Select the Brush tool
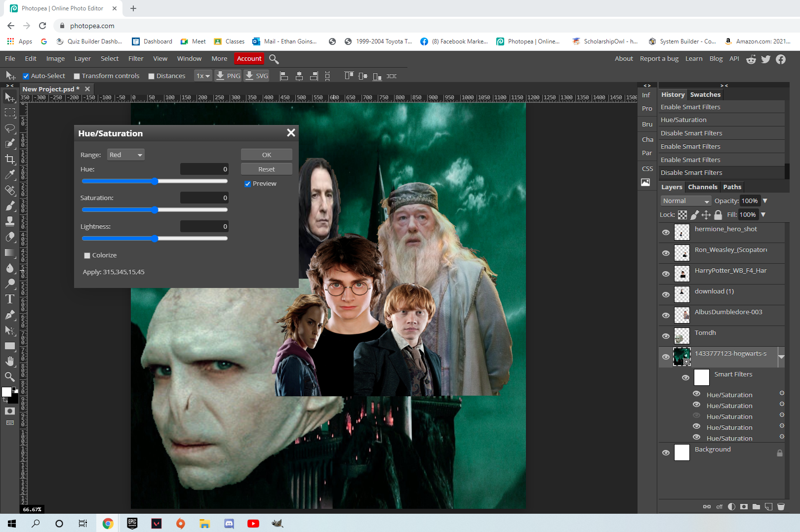 [x=10, y=205]
